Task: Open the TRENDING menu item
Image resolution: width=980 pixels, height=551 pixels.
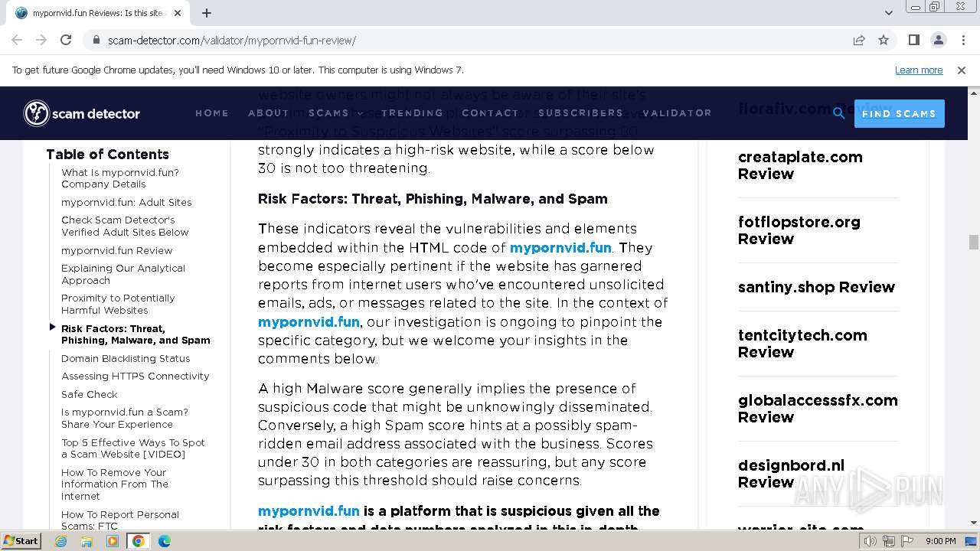Action: coord(412,113)
